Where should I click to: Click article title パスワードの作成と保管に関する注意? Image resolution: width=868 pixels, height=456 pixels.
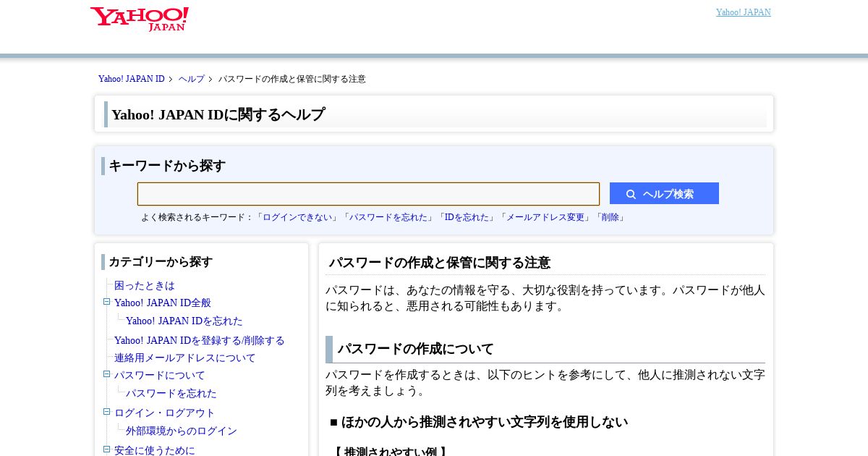440,263
